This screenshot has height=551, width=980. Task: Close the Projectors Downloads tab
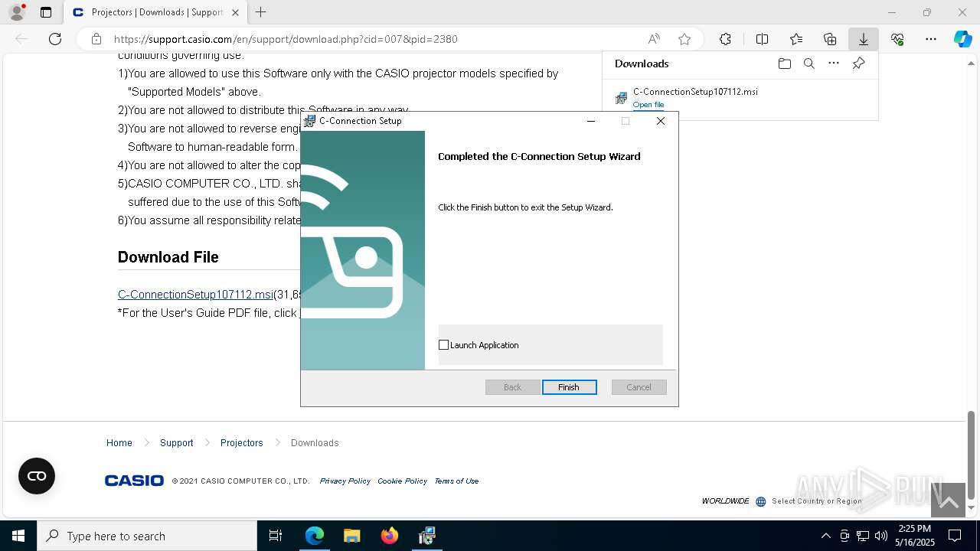(x=235, y=12)
